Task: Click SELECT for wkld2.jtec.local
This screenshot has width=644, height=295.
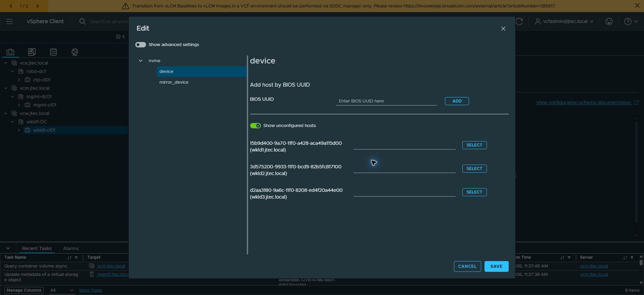Action: (x=474, y=169)
